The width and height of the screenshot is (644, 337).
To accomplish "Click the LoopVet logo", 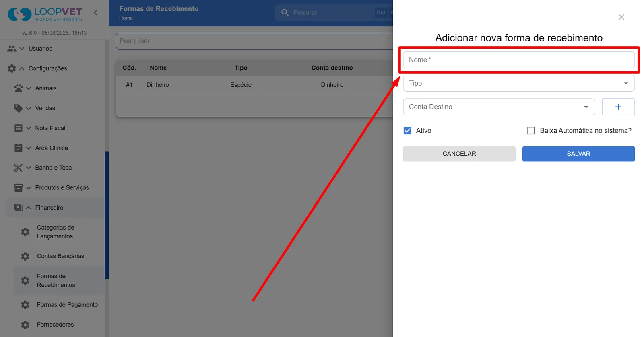I will 45,14.
